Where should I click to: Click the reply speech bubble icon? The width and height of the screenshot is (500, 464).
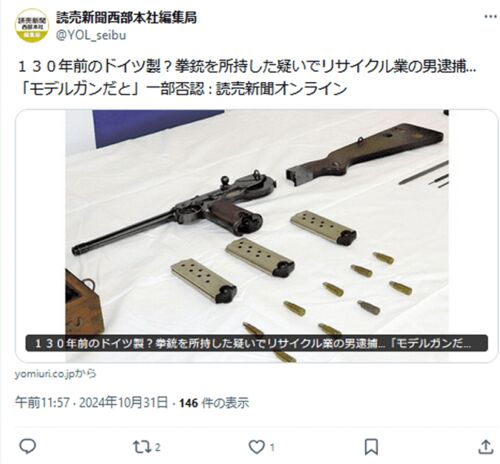[28, 446]
